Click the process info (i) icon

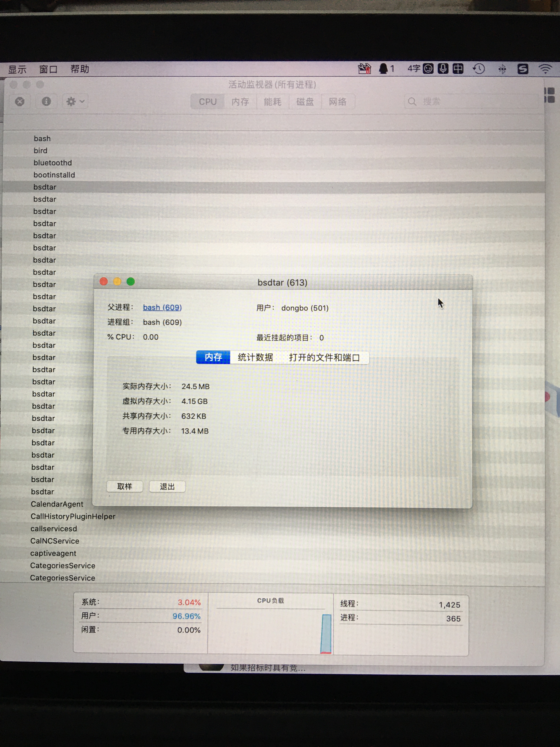tap(46, 101)
